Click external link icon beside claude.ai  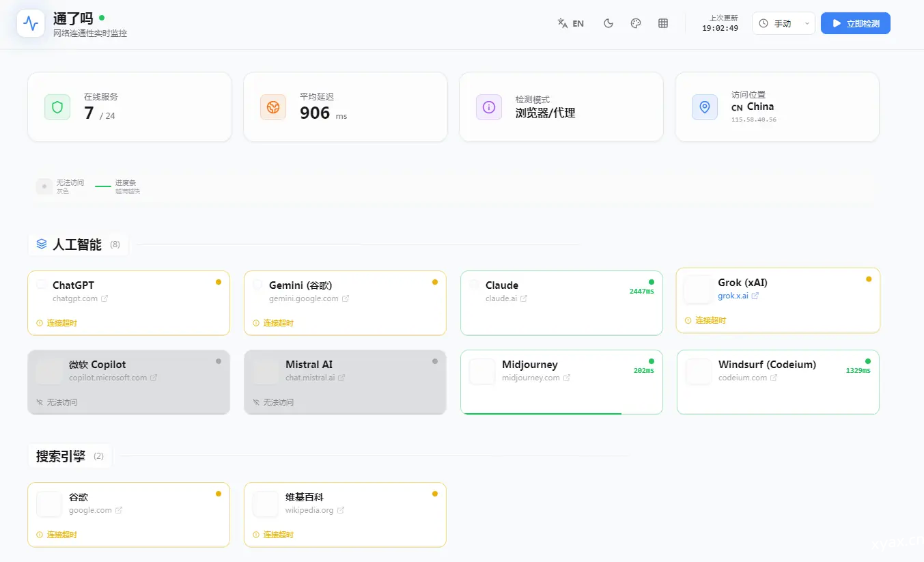pyautogui.click(x=524, y=298)
